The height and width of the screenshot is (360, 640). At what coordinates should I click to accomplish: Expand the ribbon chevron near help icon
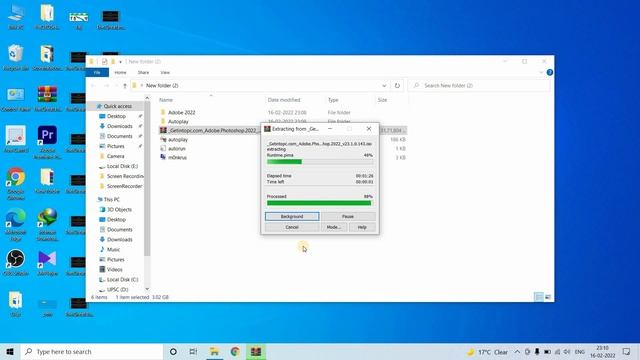541,72
